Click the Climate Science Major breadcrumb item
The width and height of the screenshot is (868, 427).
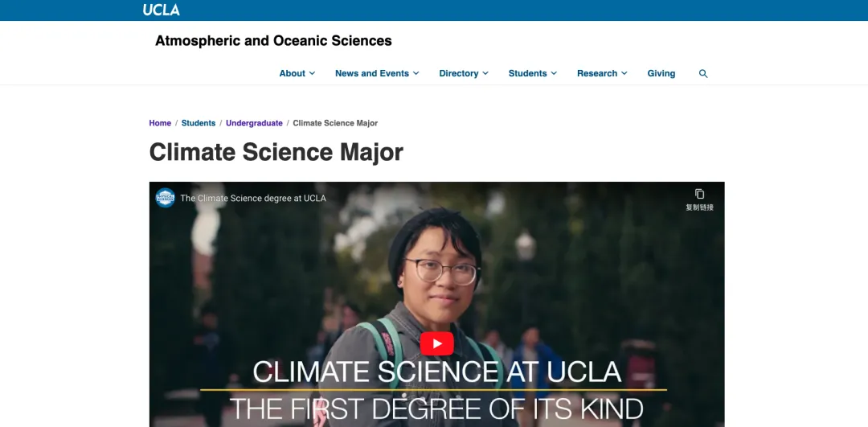335,123
